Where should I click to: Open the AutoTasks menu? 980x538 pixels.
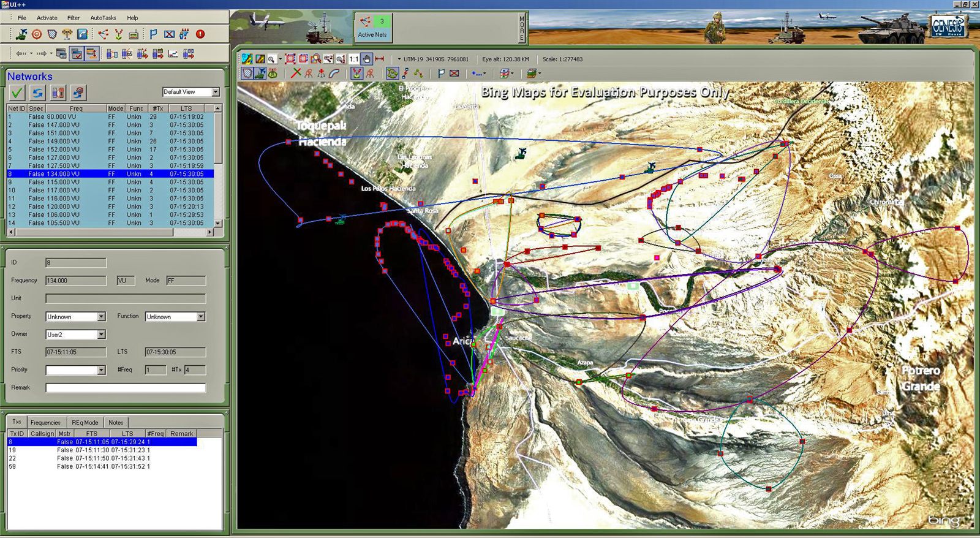[x=103, y=18]
